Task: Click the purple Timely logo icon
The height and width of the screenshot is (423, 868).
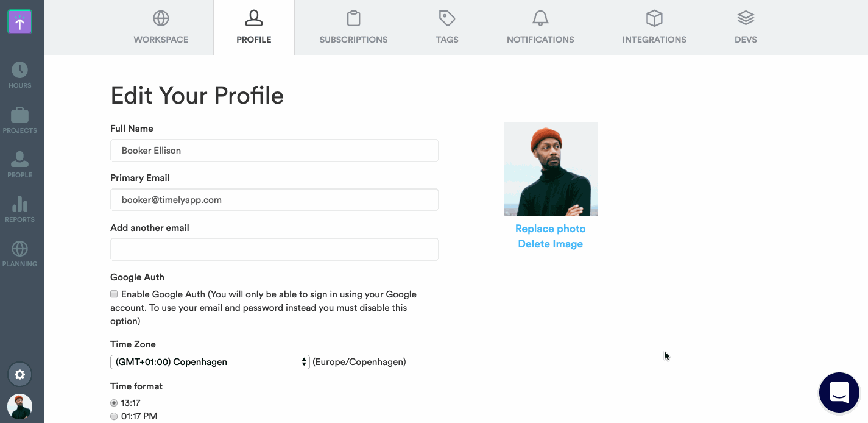Action: (x=19, y=23)
